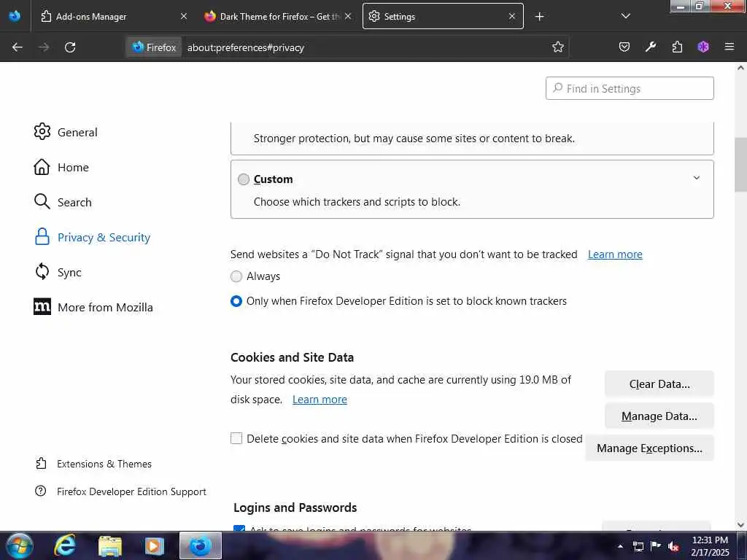The width and height of the screenshot is (747, 560).
Task: List all tabs with the chevron
Action: coord(626,16)
